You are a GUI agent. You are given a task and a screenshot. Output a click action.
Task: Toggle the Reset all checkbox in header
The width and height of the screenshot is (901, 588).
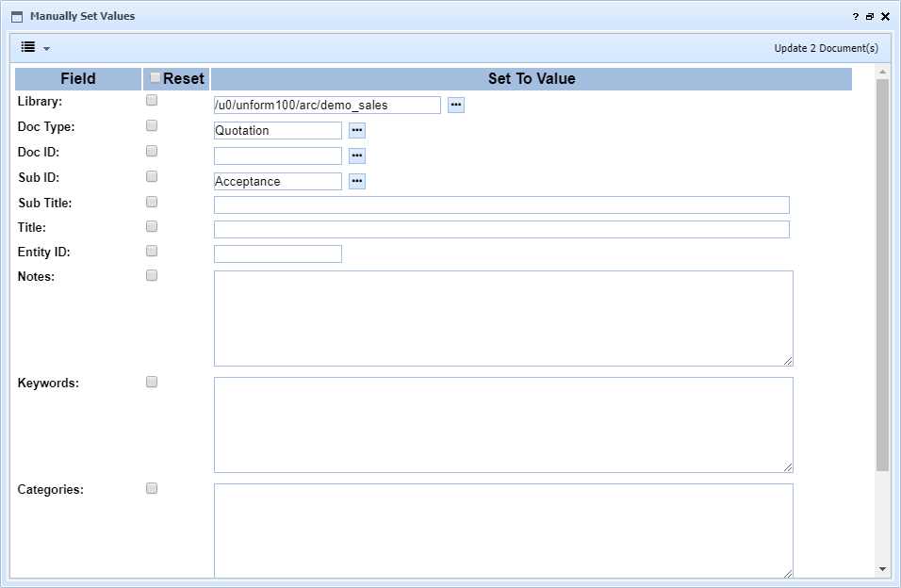[156, 78]
